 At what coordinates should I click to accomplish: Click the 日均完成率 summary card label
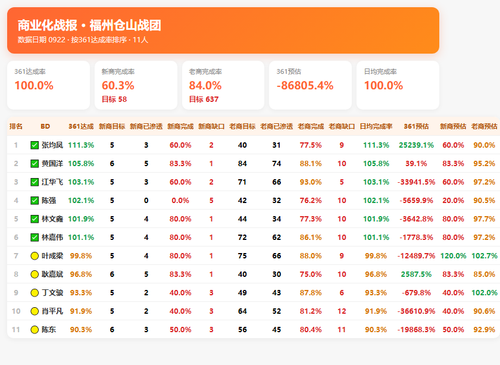(x=380, y=71)
